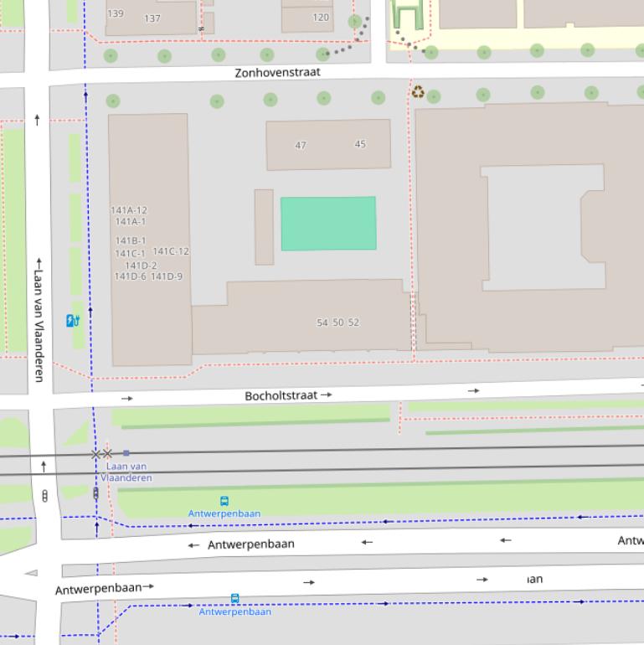Click the EV charging station icon
644x645 pixels.
73,320
